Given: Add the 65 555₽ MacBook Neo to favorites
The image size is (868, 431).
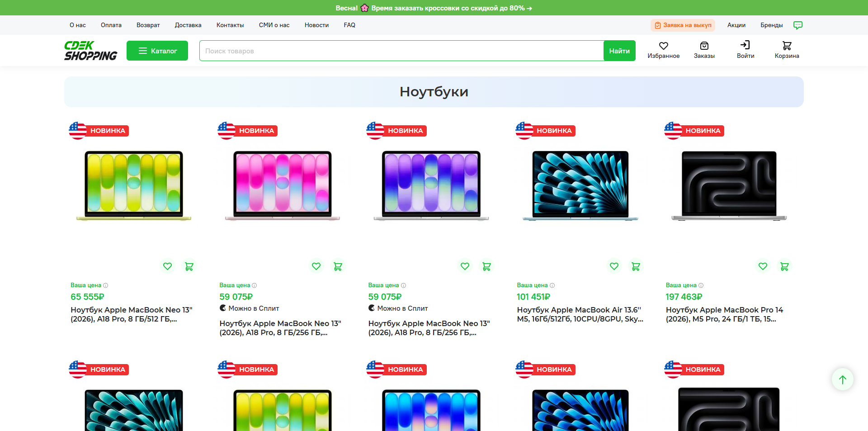Looking at the screenshot, I should [x=167, y=266].
